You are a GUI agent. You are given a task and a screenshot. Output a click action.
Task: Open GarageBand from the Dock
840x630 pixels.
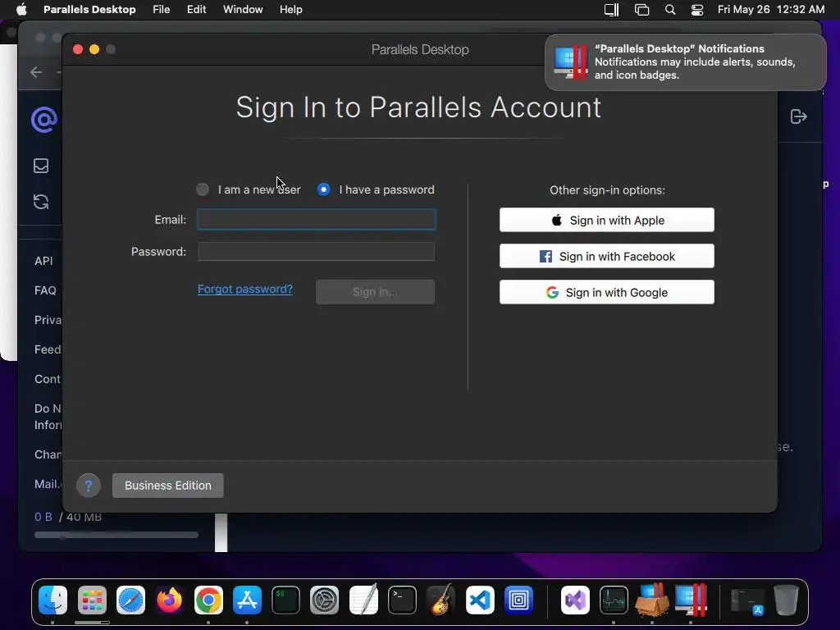point(441,600)
